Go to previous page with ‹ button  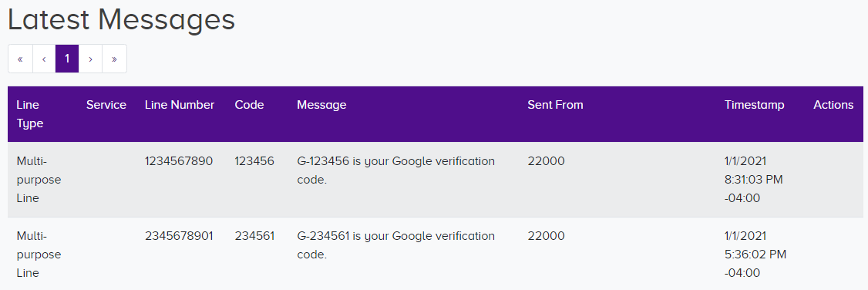pyautogui.click(x=44, y=59)
